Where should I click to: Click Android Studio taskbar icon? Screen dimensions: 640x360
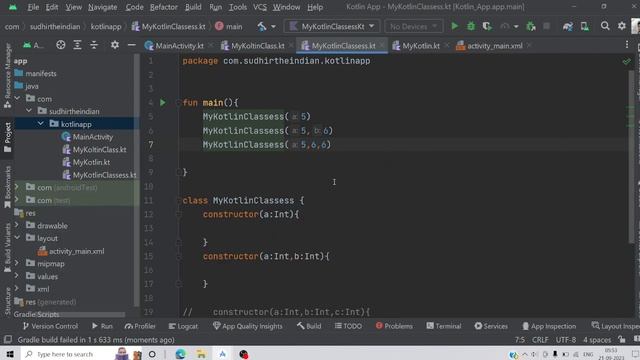tap(222, 354)
